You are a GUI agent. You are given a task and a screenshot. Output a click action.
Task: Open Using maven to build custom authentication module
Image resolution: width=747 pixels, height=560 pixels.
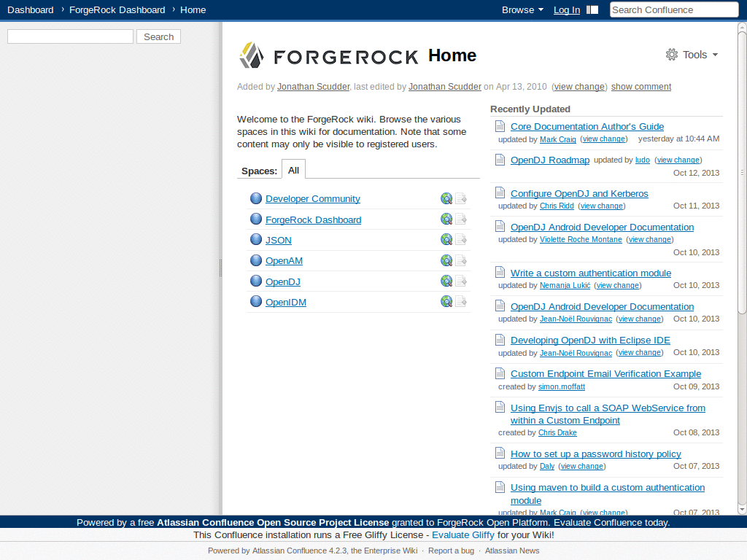[608, 494]
